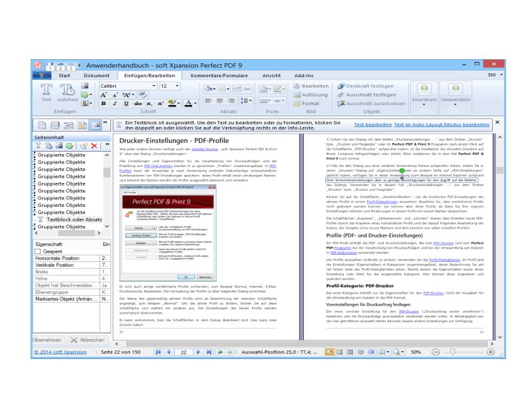
Task: Close the info bar with the X
Action: pos(497,122)
